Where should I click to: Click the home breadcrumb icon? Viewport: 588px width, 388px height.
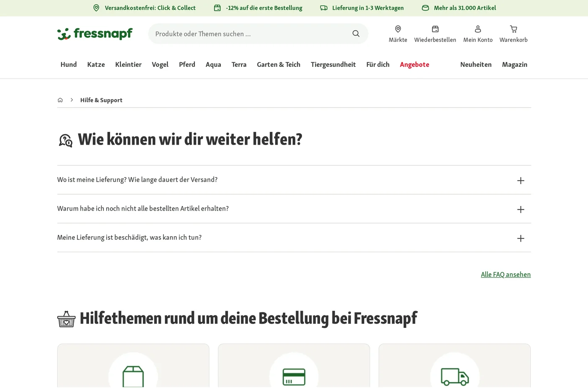pyautogui.click(x=60, y=100)
